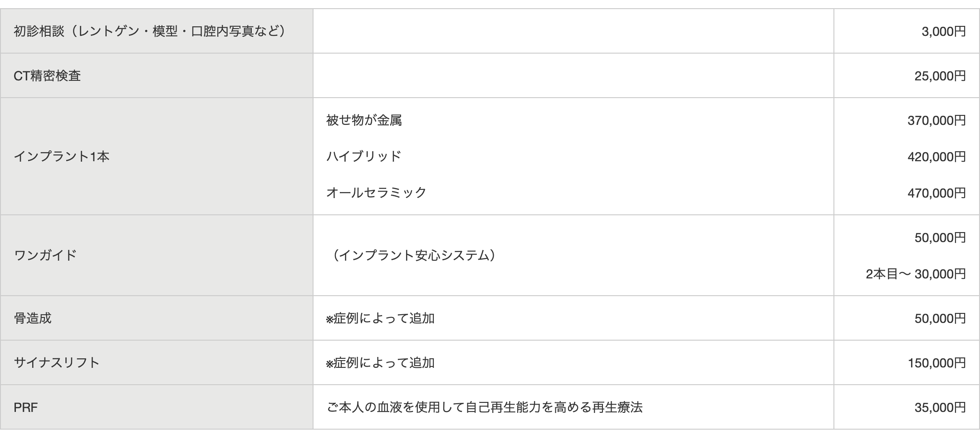Select the 2本目〜 30,000円 price text
The height and width of the screenshot is (431, 980).
(916, 274)
